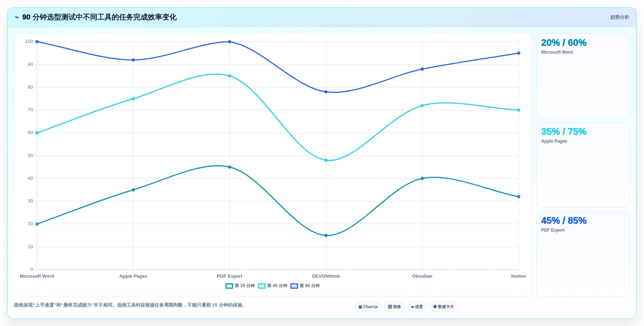The image size is (644, 326).
Task: Click the Chart.js tag button
Action: coord(368,307)
